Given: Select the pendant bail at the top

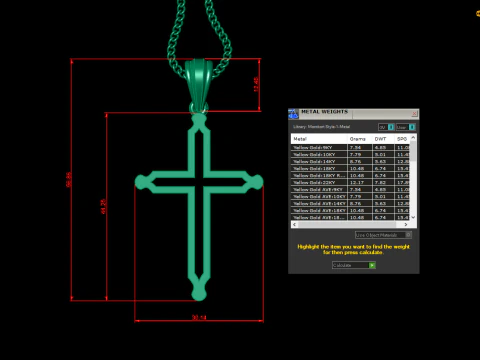Looking at the screenshot, I should coord(199,85).
